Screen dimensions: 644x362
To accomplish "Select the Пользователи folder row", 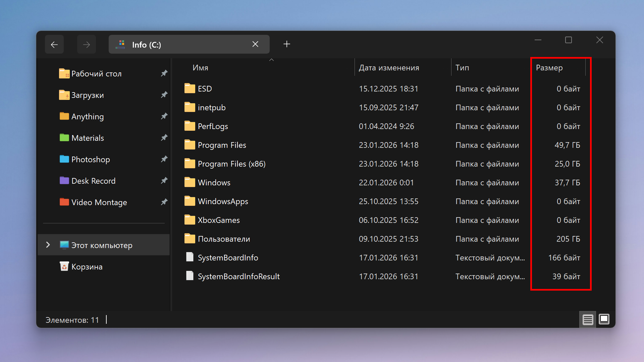I will click(x=224, y=239).
